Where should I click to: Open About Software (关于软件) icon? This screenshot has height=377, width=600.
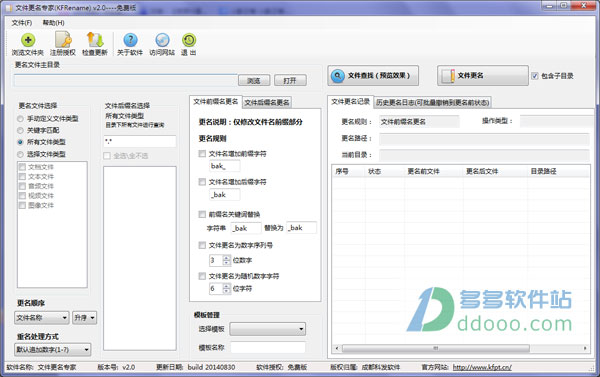point(130,44)
